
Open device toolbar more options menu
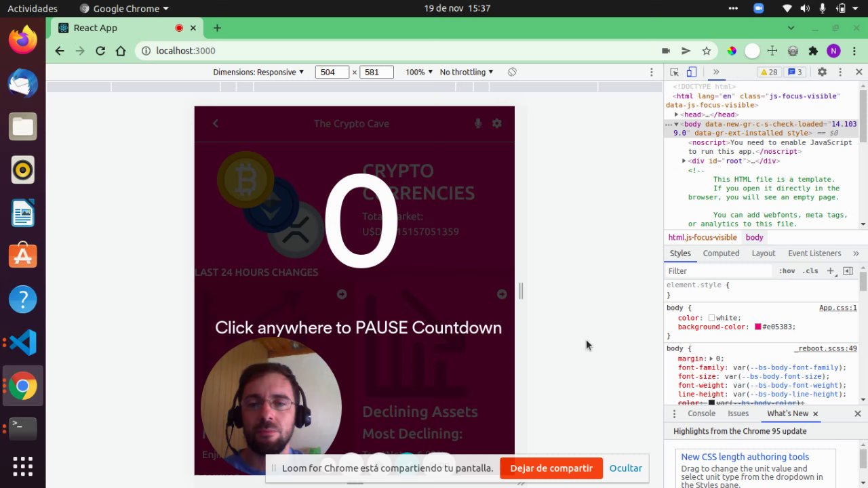click(652, 72)
